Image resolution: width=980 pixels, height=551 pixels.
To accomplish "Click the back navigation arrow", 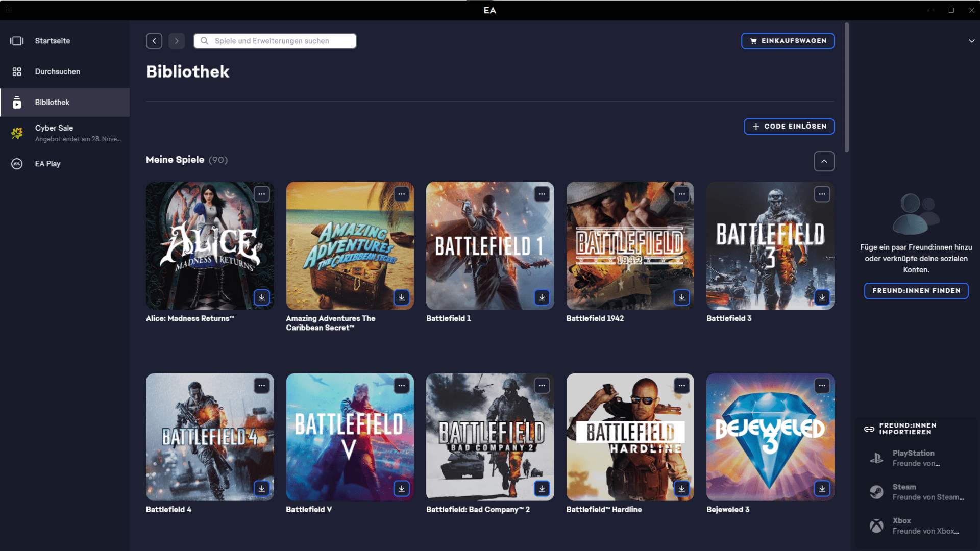I will point(154,41).
